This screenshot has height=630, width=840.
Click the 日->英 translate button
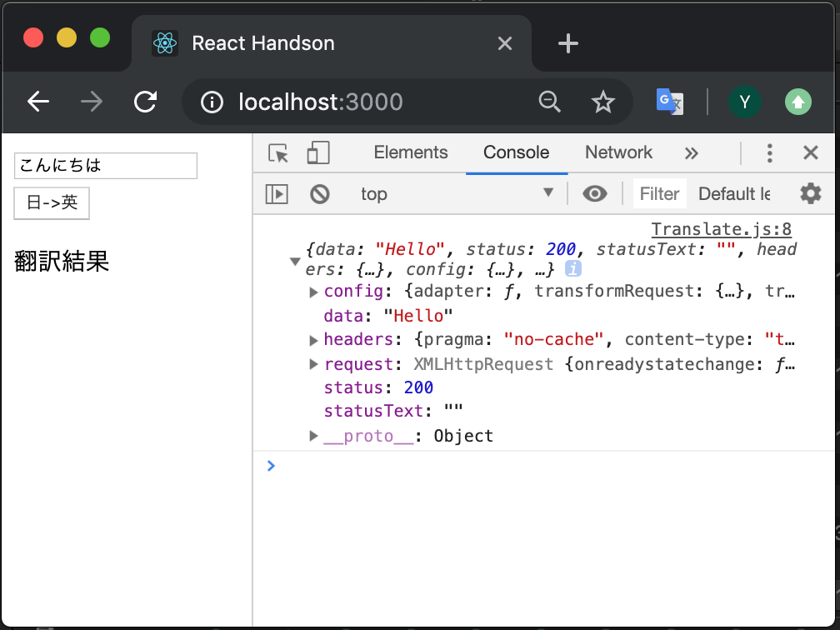(x=52, y=203)
